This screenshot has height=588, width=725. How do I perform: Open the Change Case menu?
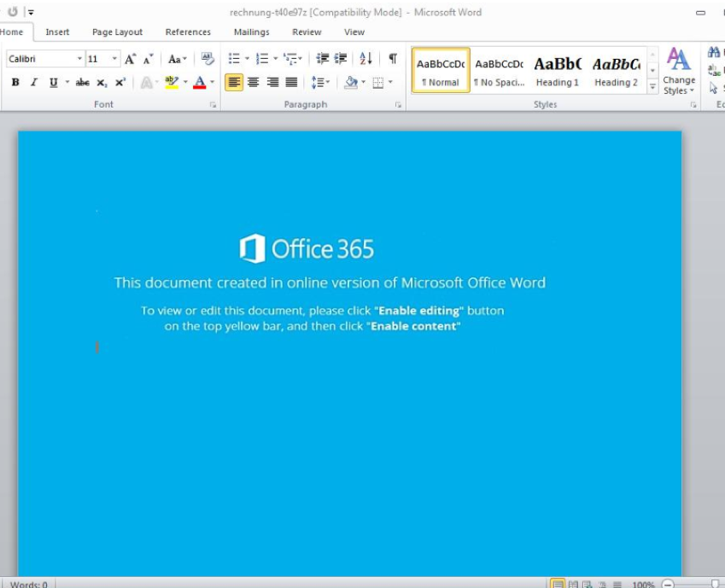pos(177,59)
